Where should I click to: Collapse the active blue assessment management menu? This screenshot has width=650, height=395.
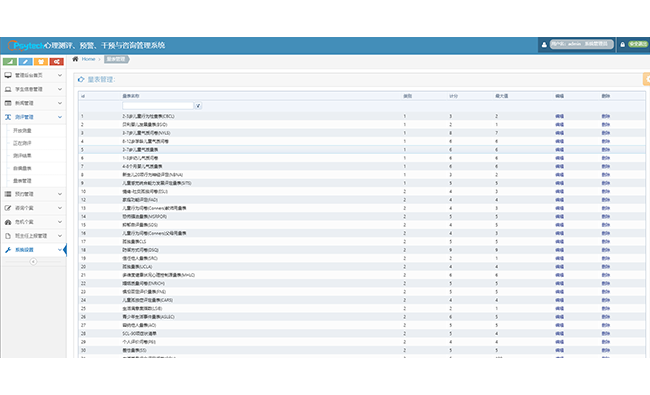[33, 117]
